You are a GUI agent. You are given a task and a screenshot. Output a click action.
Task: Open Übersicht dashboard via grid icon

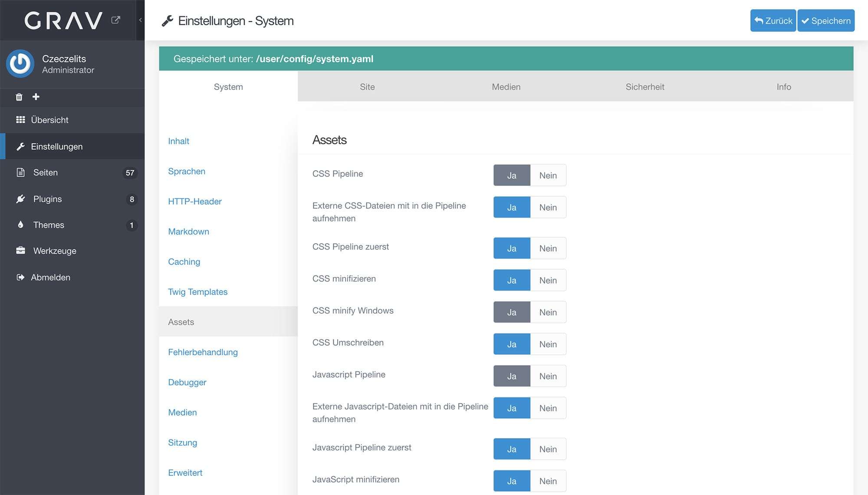[20, 120]
